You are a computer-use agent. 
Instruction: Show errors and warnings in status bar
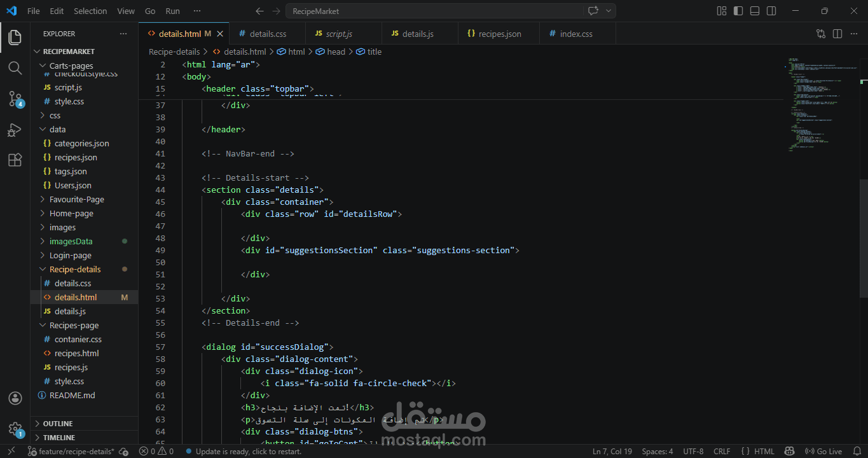pos(156,451)
